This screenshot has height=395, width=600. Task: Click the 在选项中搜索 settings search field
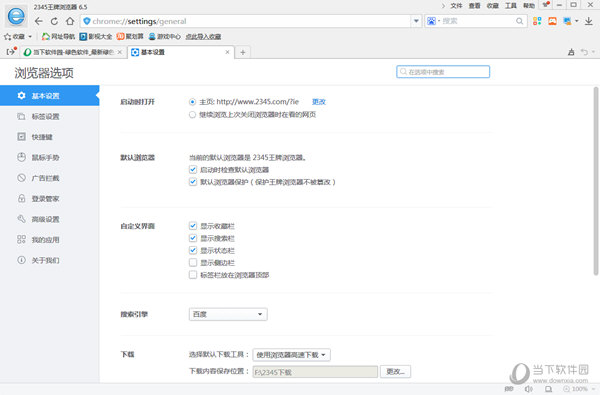coord(443,72)
